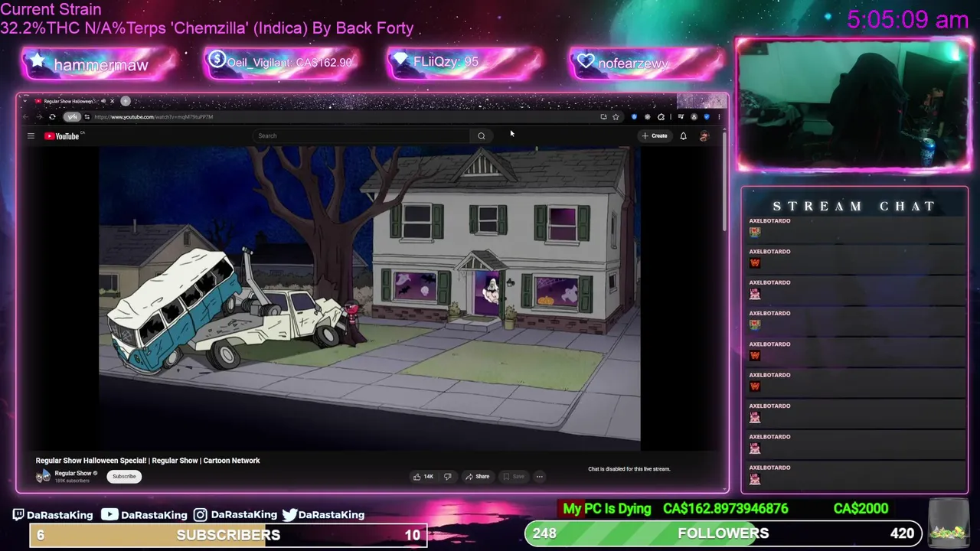Viewport: 980px width, 551px height.
Task: Go back in the browser
Action: [25, 117]
